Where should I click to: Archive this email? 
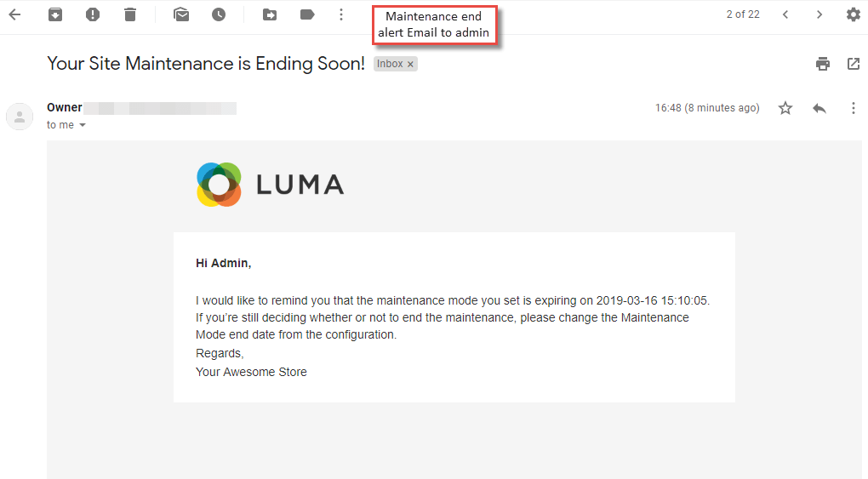tap(55, 14)
